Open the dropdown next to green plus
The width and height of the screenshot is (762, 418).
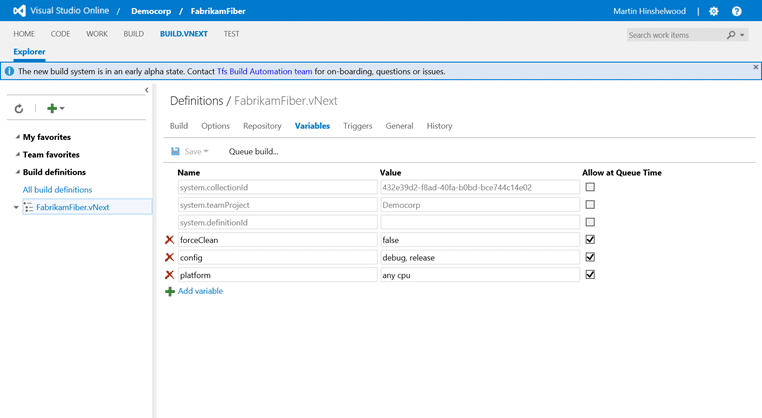[x=62, y=108]
